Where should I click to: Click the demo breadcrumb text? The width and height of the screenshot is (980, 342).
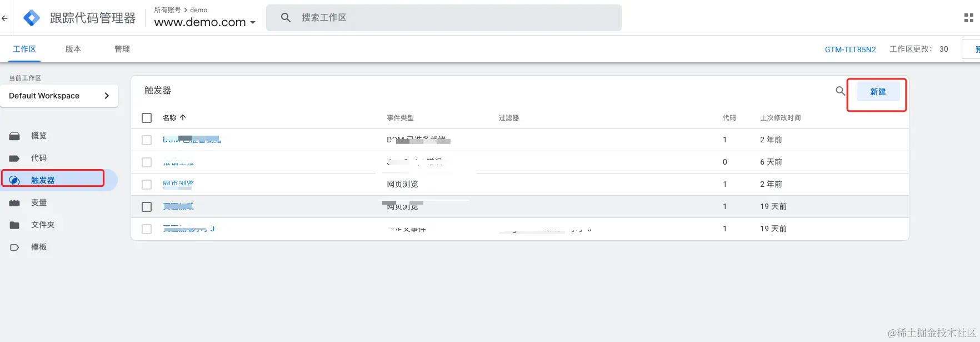click(199, 10)
